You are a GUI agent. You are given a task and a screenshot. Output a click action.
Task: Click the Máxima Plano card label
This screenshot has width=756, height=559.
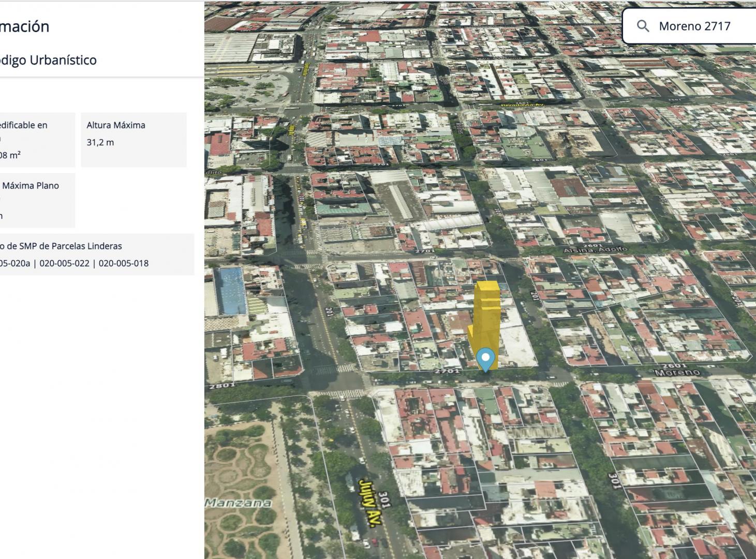[31, 185]
